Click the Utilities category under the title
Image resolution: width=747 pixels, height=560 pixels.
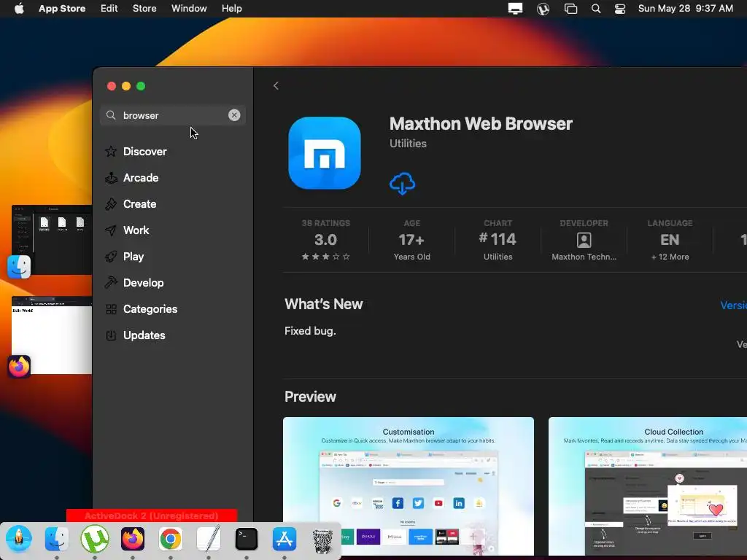[x=408, y=144]
